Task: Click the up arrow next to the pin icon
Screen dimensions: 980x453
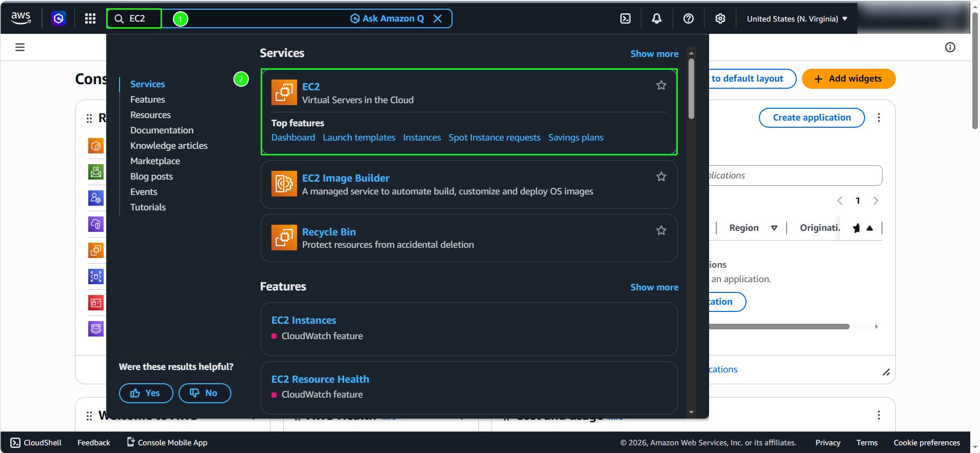Action: point(870,228)
